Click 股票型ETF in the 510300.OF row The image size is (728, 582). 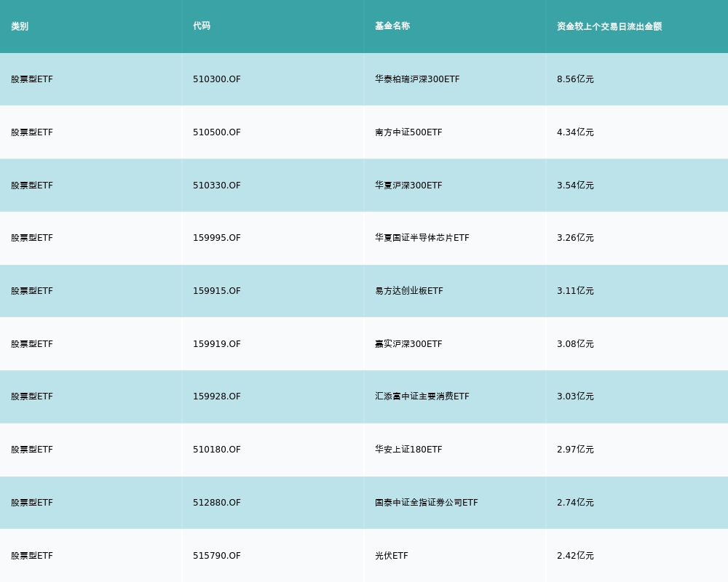tap(32, 79)
